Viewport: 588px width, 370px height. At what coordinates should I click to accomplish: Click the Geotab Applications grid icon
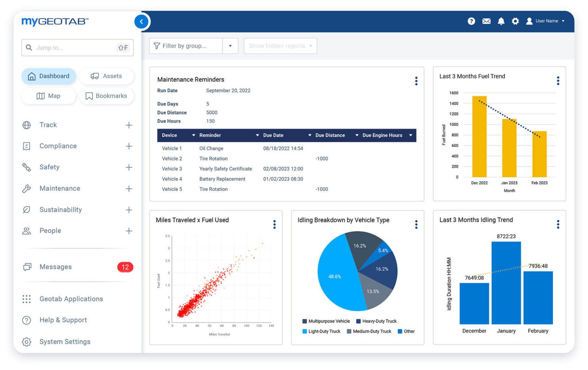tap(26, 299)
